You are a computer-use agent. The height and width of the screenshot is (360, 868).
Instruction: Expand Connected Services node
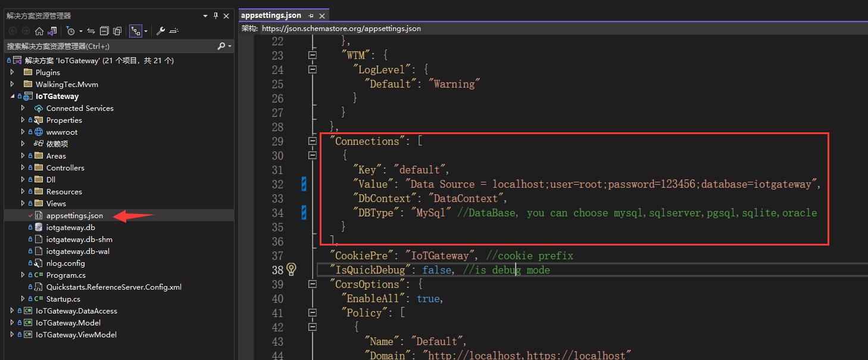(x=23, y=108)
